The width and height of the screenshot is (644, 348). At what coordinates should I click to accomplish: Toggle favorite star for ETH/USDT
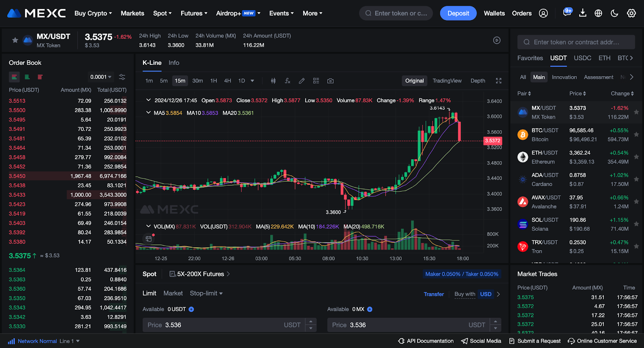pyautogui.click(x=636, y=157)
